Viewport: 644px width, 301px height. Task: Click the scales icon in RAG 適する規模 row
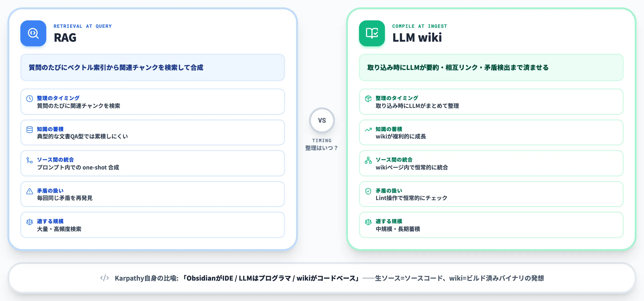tap(30, 222)
